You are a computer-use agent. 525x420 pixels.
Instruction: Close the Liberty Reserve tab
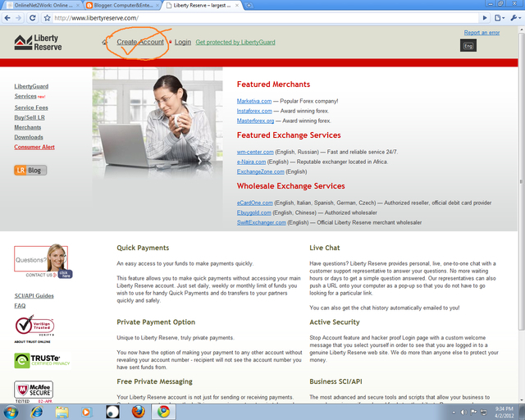(237, 6)
